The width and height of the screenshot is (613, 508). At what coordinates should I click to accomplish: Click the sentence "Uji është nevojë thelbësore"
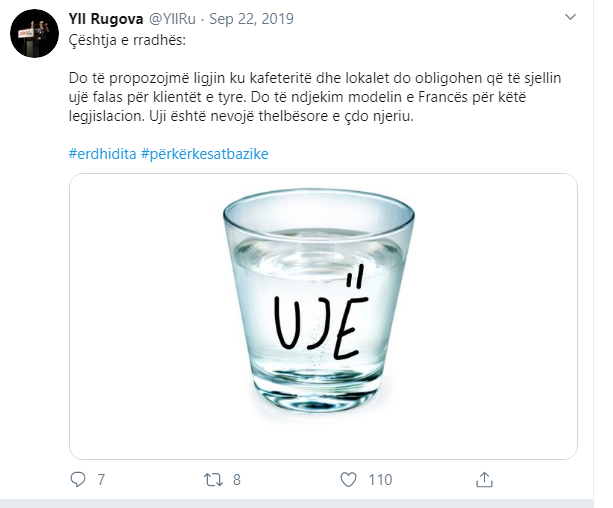[x=356, y=116]
